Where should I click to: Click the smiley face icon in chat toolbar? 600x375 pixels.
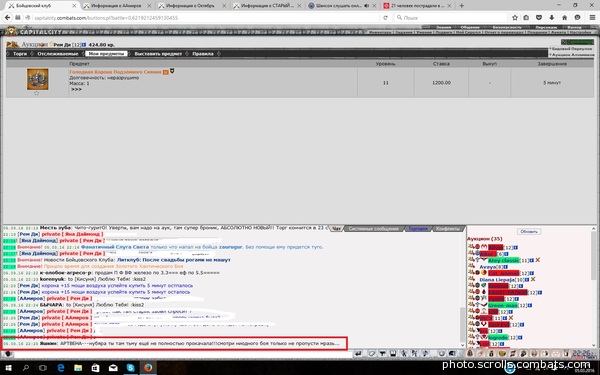[441, 354]
